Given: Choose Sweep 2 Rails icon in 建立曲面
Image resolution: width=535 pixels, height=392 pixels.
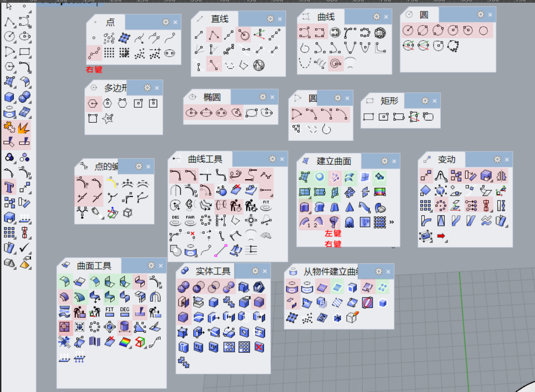Looking at the screenshot, I should tap(319, 222).
